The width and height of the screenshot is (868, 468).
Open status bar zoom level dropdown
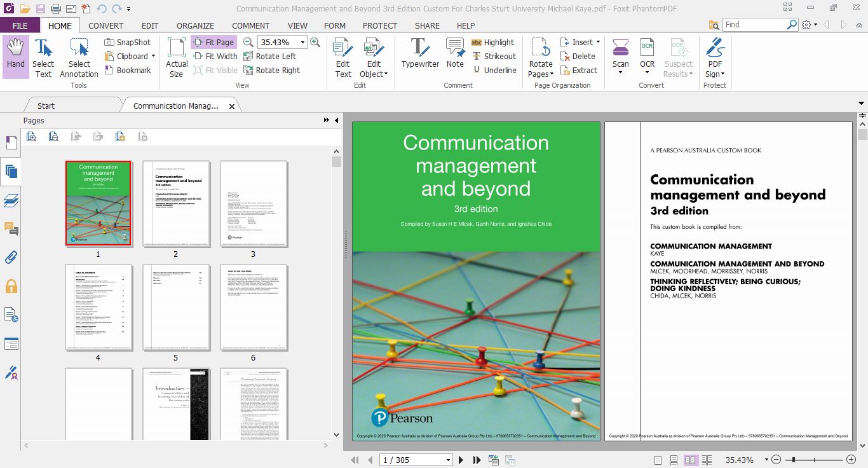(767, 460)
